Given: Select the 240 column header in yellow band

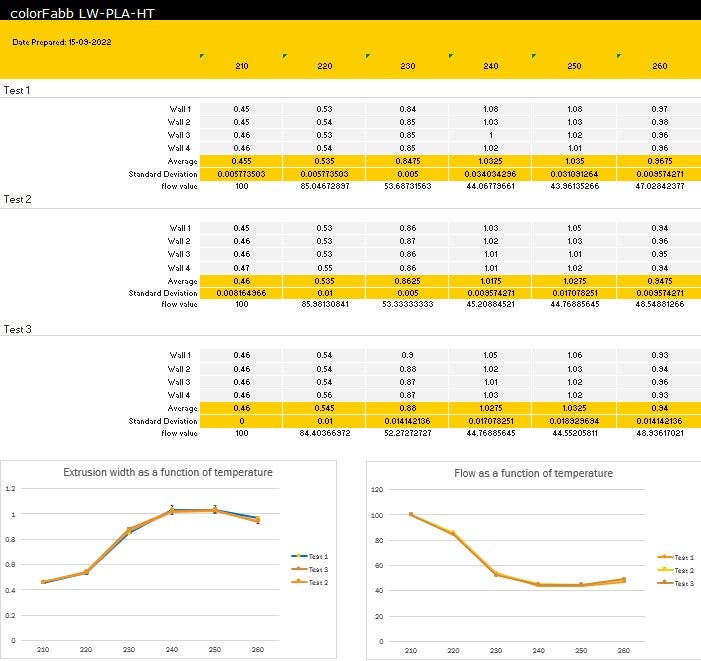Looking at the screenshot, I should (x=491, y=66).
